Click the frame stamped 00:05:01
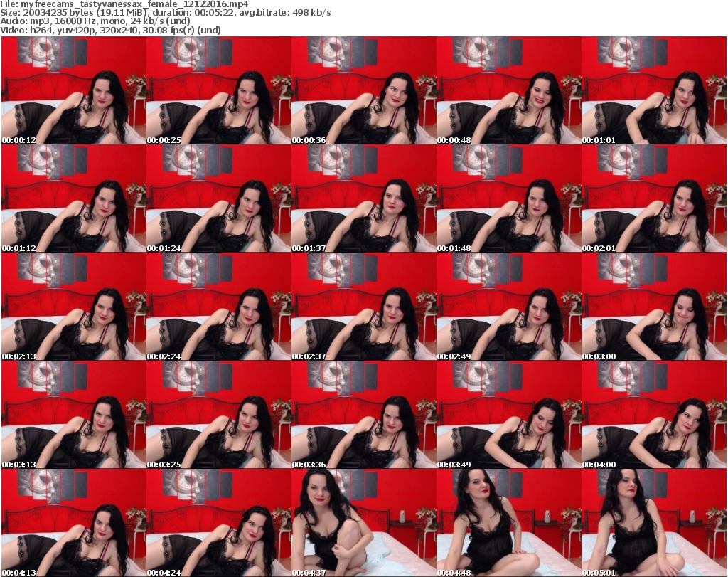The image size is (728, 577). 654,523
